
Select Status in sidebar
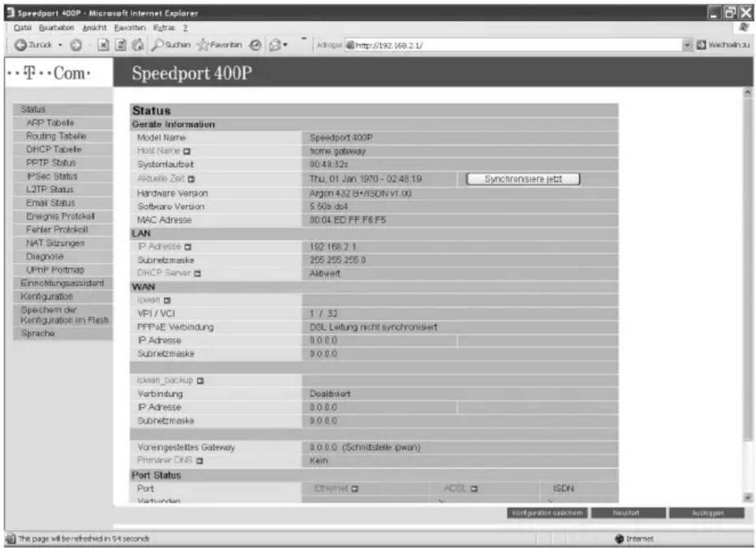tap(62, 109)
